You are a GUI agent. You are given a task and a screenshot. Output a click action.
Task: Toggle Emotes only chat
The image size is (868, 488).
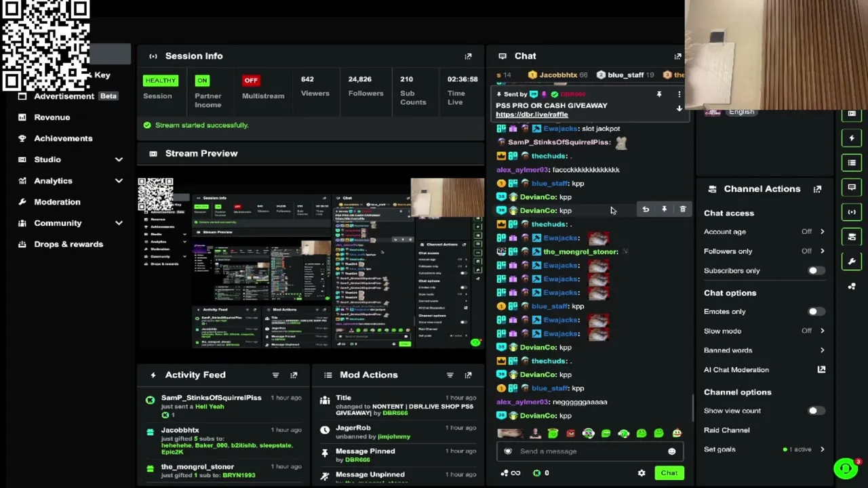tap(816, 312)
